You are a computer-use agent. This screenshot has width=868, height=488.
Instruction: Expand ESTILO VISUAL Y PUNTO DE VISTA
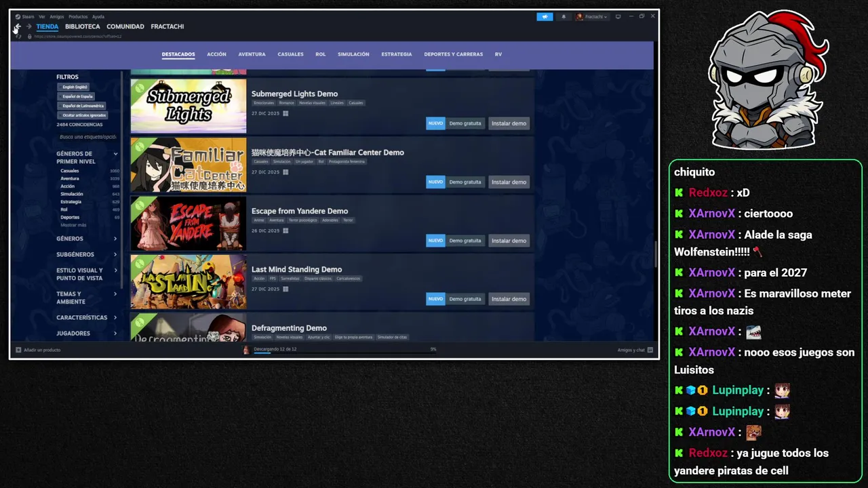tap(87, 274)
